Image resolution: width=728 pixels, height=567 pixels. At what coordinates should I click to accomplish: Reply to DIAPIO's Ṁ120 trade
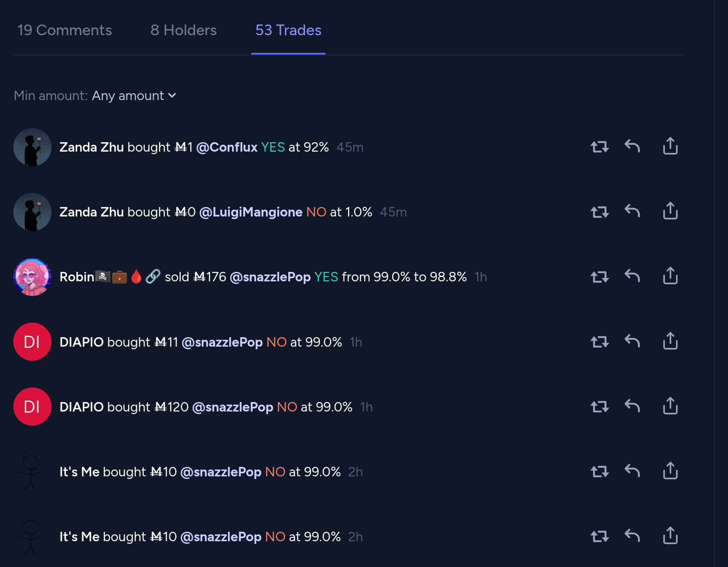click(x=632, y=406)
